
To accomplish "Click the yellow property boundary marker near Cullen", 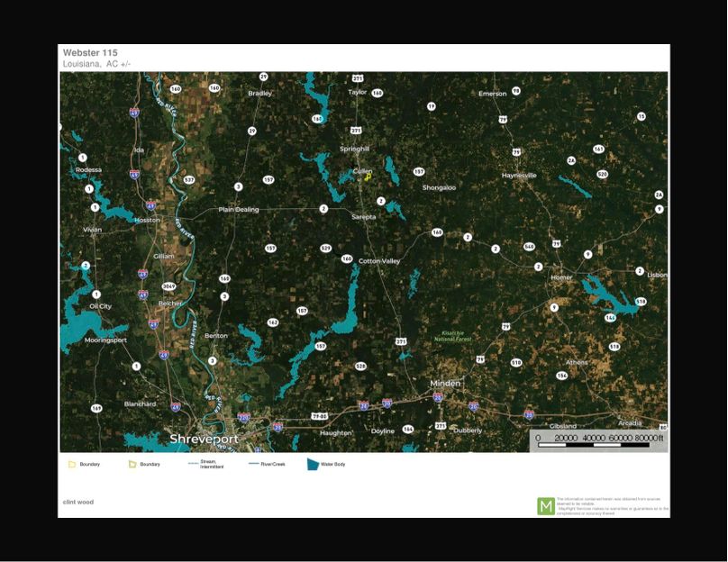I will 368,177.
